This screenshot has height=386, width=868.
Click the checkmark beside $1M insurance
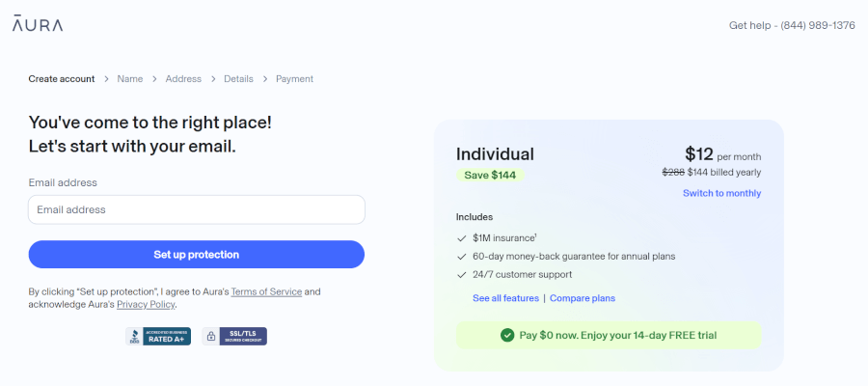coord(462,237)
